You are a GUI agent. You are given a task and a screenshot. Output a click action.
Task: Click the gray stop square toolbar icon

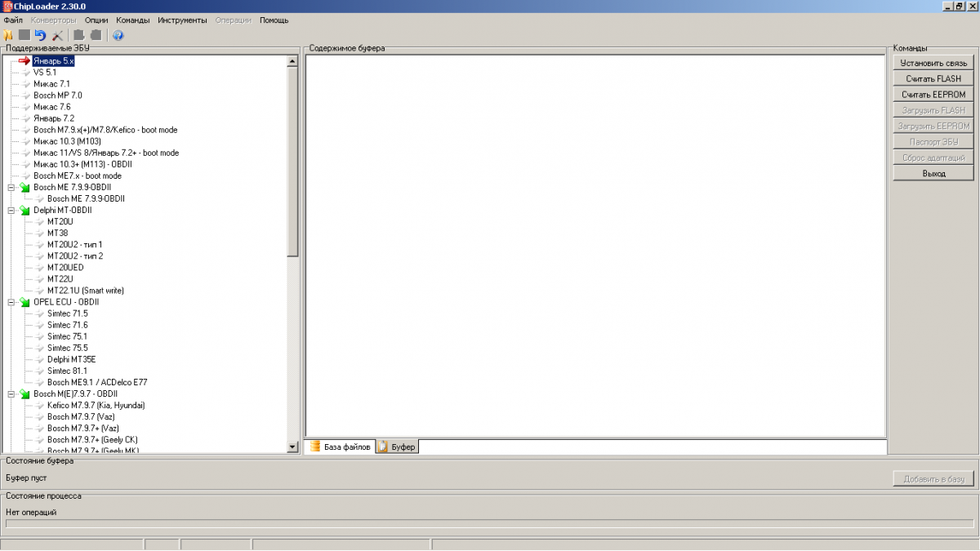click(x=24, y=35)
